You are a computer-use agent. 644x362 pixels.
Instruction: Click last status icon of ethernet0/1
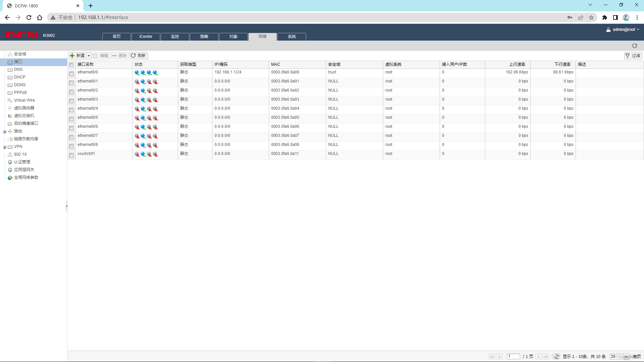point(155,82)
